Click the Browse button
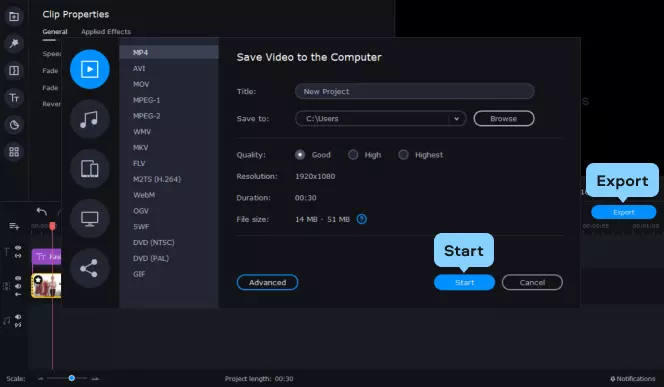Image resolution: width=664 pixels, height=387 pixels. coord(504,119)
